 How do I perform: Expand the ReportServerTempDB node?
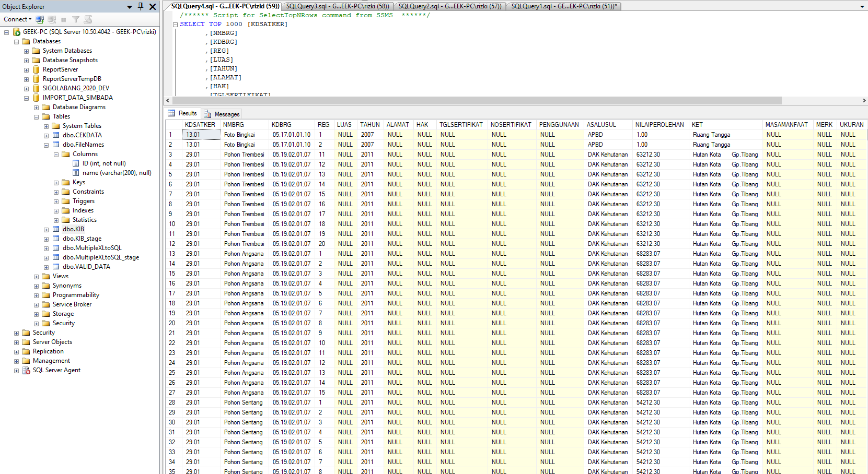26,79
